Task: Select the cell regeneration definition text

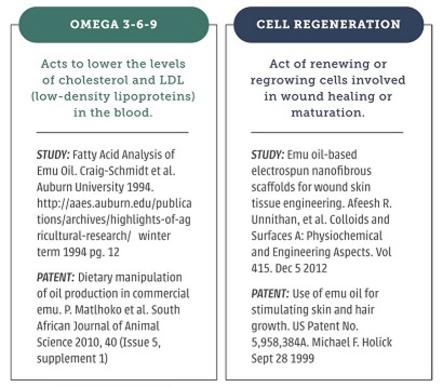Action: [328, 88]
